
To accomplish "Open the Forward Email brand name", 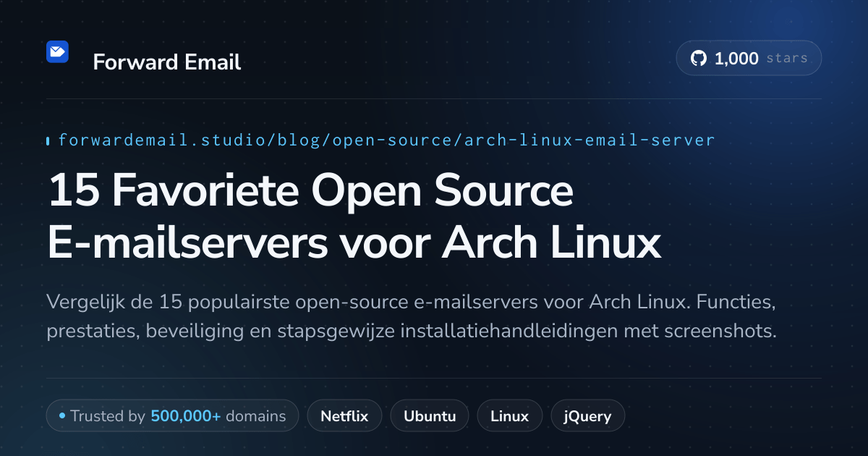I will [x=167, y=62].
